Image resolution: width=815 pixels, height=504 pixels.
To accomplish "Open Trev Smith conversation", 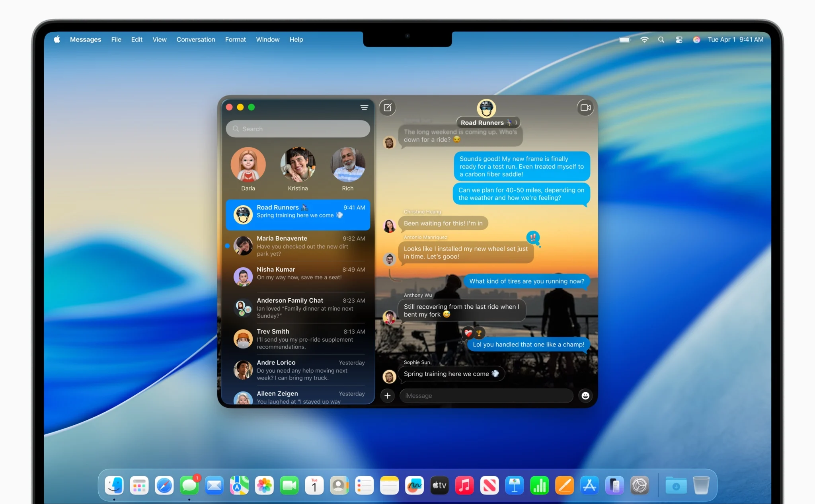I will click(298, 339).
